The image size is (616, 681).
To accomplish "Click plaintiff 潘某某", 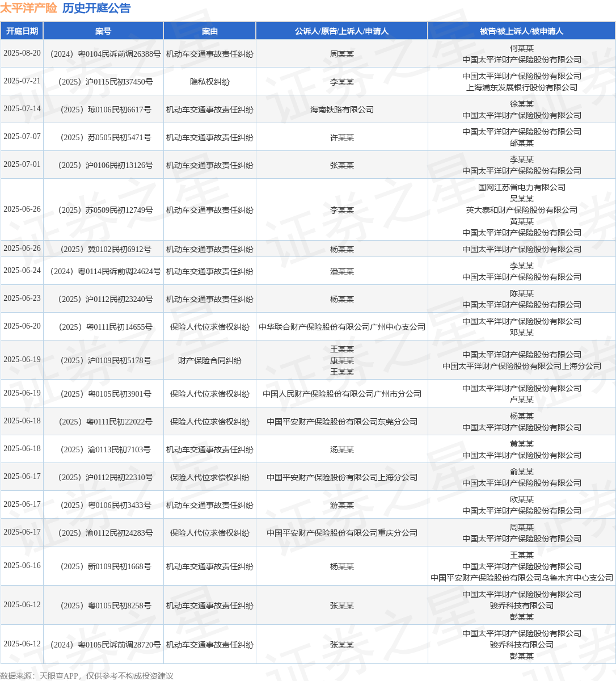I will [x=342, y=271].
